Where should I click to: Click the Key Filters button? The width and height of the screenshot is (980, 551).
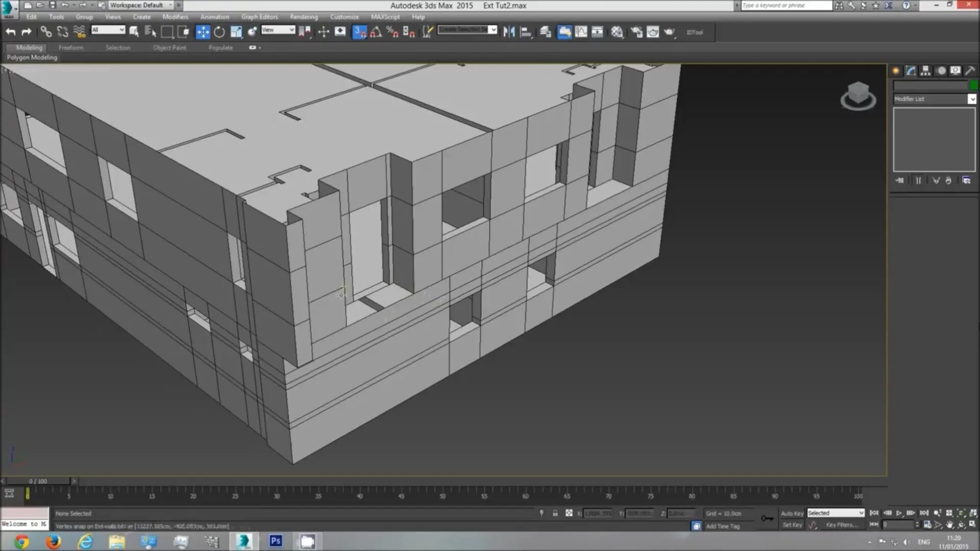click(844, 525)
